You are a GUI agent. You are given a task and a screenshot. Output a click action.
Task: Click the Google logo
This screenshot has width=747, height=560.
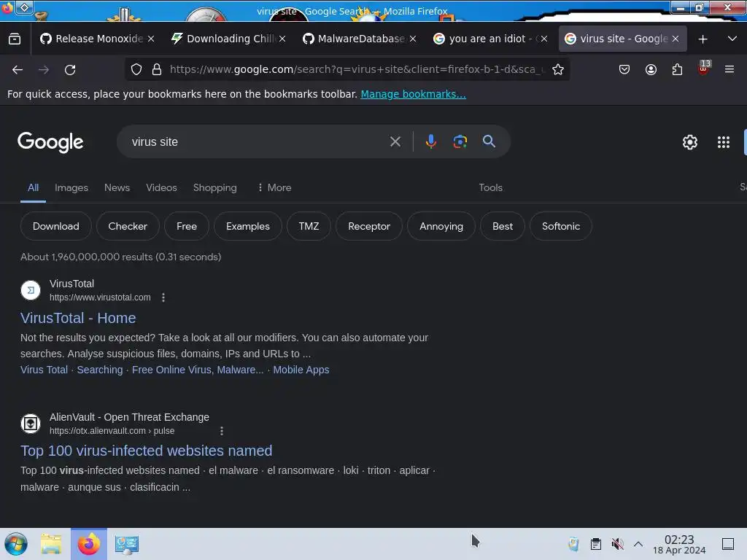50,142
